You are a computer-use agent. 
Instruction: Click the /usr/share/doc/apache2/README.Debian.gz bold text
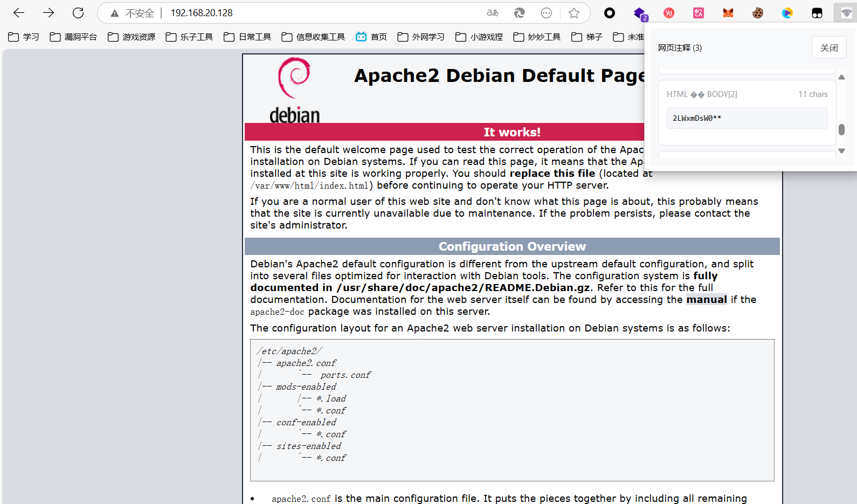tap(464, 288)
